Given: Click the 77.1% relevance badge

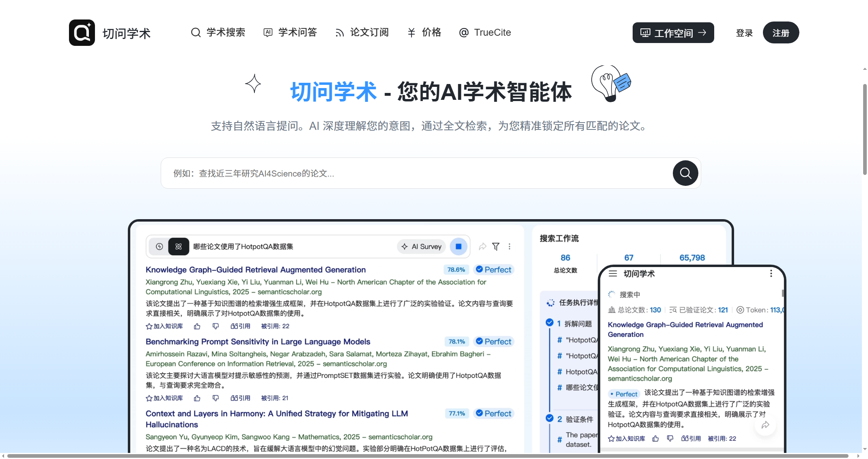Looking at the screenshot, I should 457,414.
